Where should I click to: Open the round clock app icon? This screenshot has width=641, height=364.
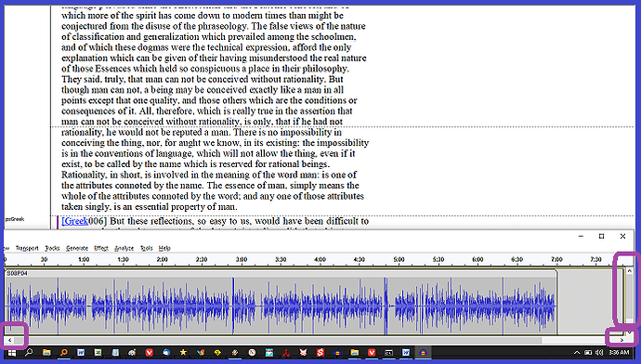click(253, 352)
